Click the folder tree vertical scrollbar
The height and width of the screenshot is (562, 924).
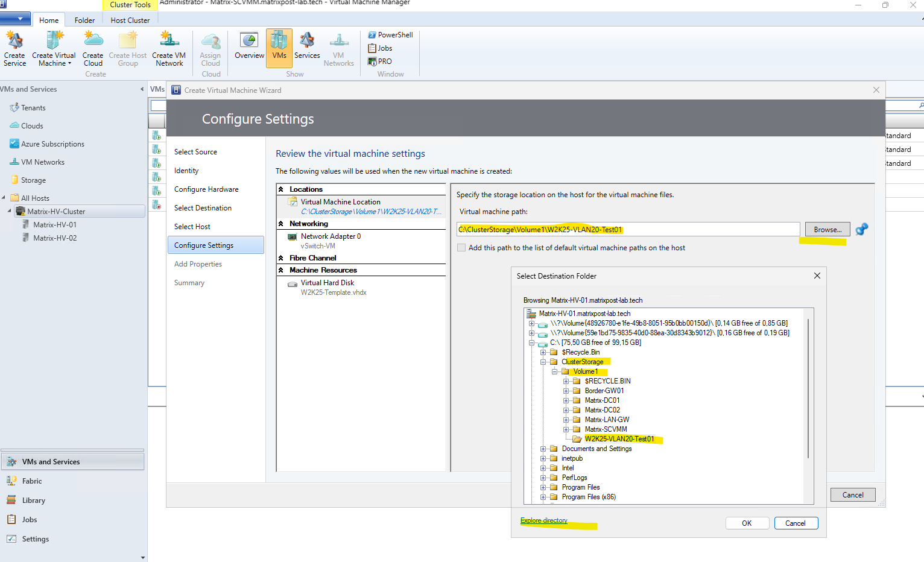809,388
